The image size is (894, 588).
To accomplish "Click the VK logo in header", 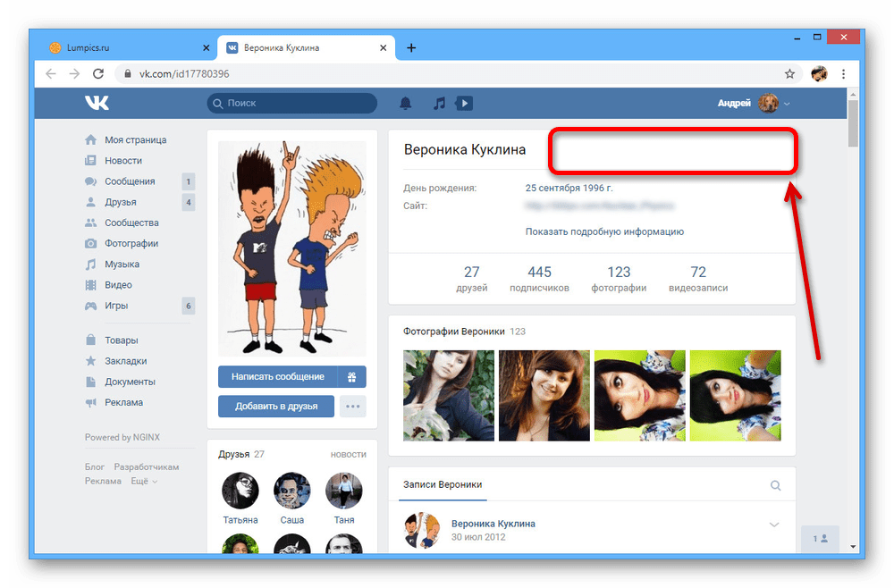I will [97, 103].
